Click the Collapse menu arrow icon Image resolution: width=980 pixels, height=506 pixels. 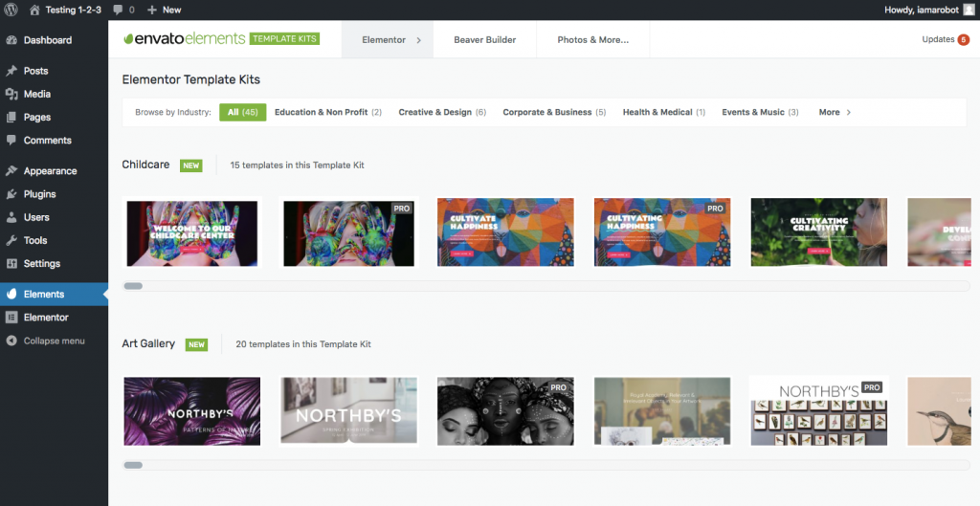[11, 341]
